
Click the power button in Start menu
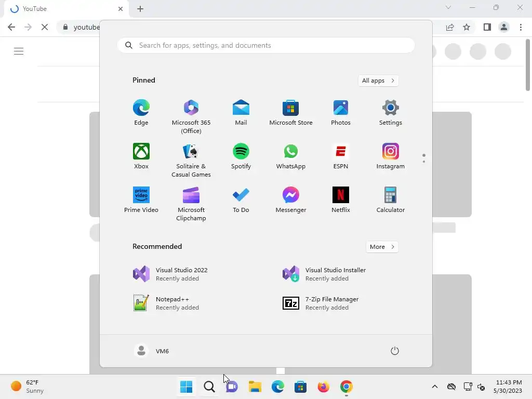tap(395, 351)
